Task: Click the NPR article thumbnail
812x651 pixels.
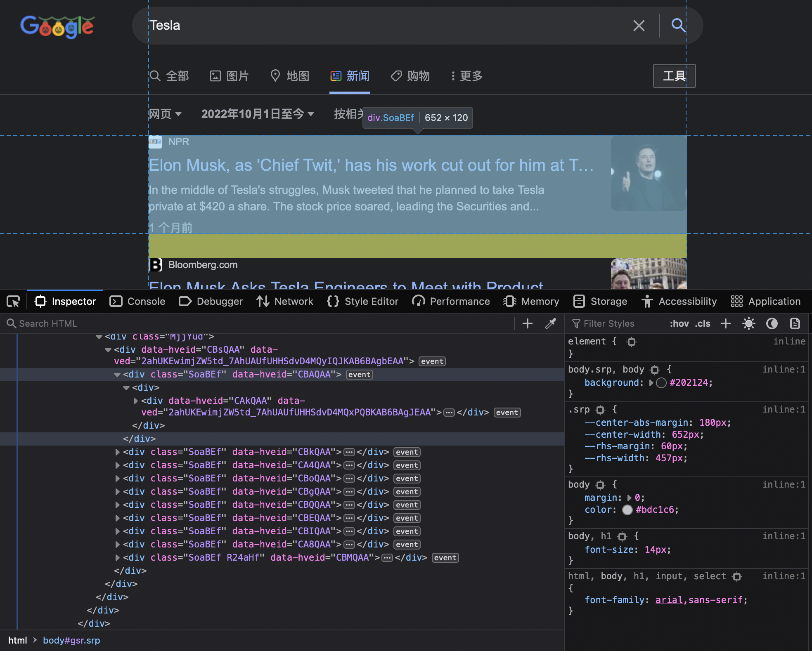Action: (x=648, y=173)
